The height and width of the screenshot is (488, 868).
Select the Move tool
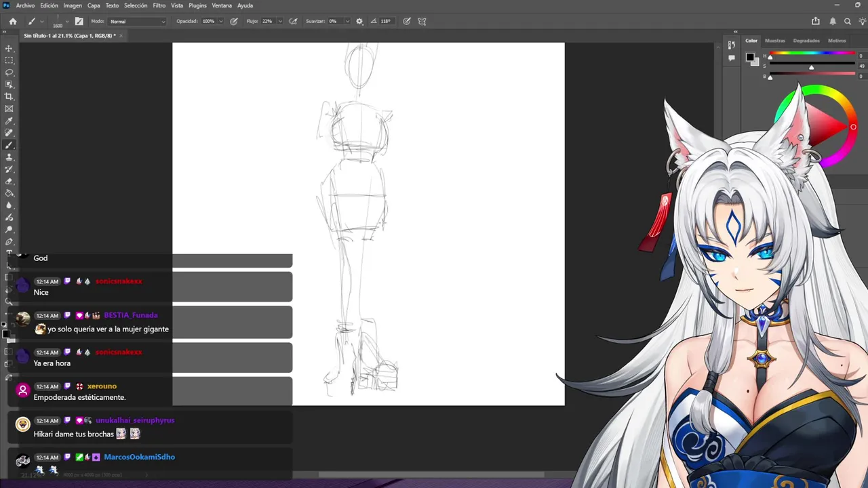[x=9, y=49]
